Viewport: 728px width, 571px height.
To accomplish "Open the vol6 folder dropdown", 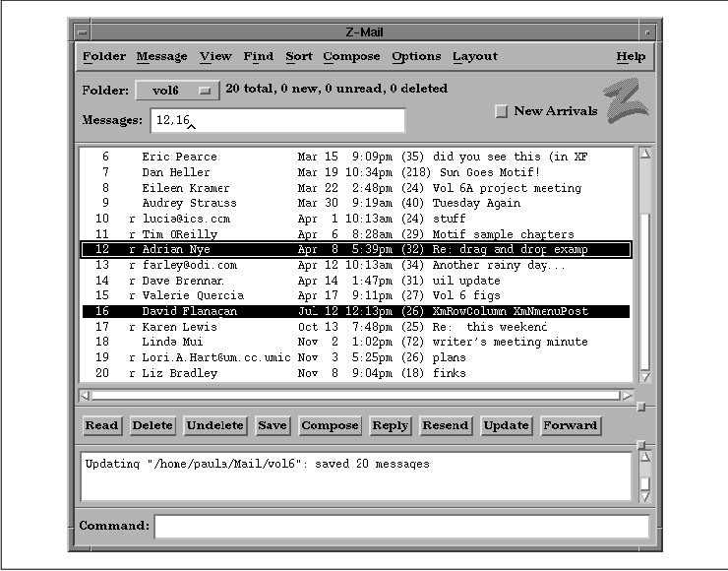I will (177, 91).
